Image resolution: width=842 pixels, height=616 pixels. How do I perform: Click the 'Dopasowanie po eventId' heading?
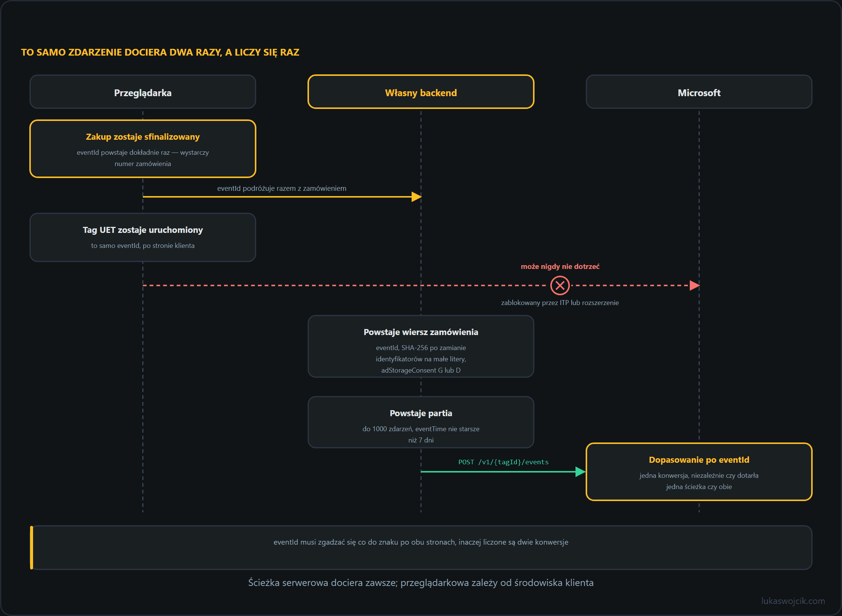(x=699, y=460)
